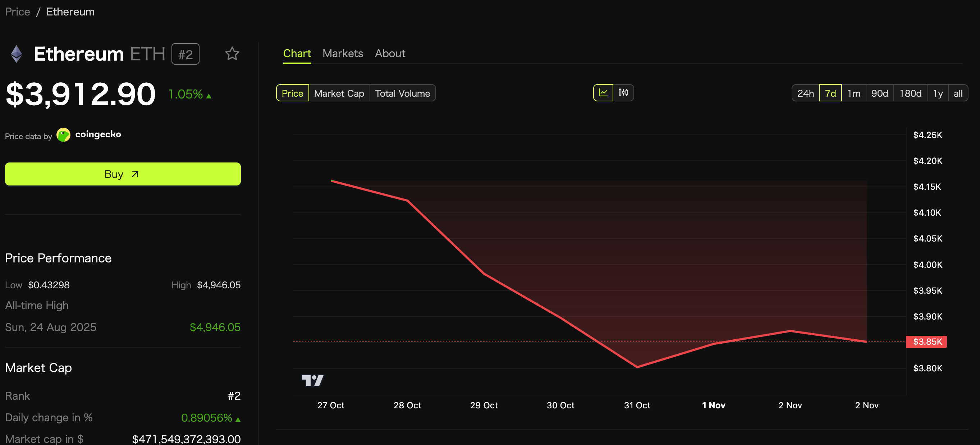Select the line chart view icon

[x=603, y=93]
